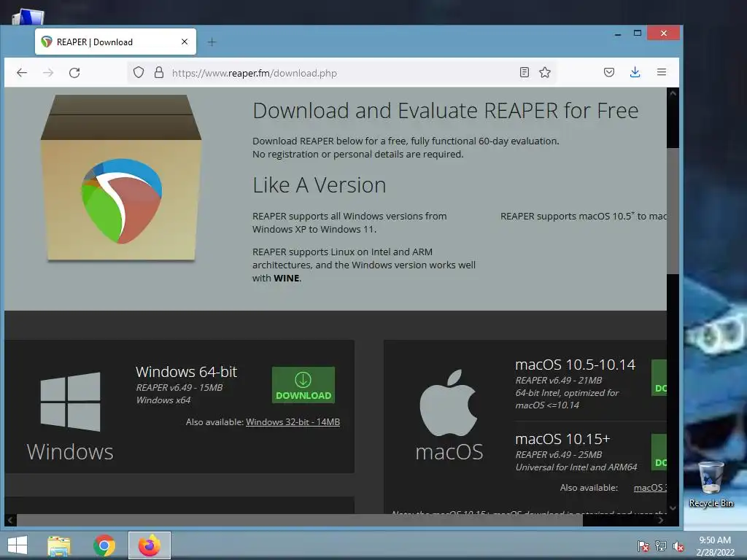Click the 'Windows 64-bit' title
Image resolution: width=747 pixels, height=560 pixels.
(186, 371)
